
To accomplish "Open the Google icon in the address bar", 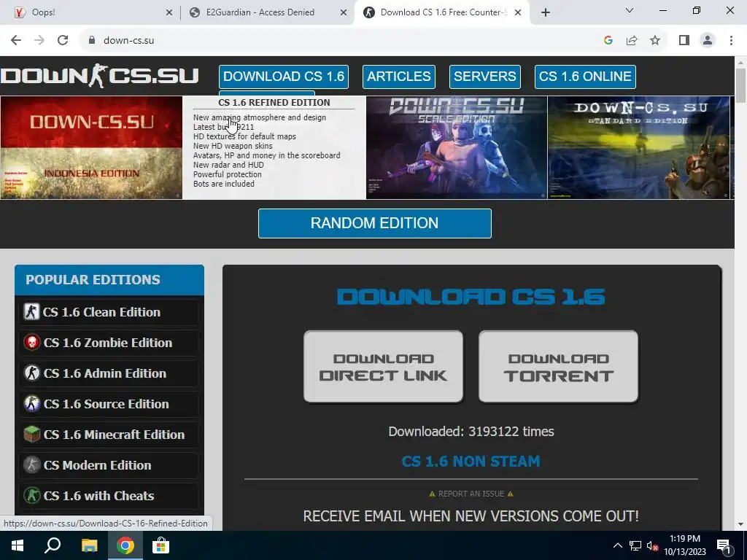I will coord(608,41).
